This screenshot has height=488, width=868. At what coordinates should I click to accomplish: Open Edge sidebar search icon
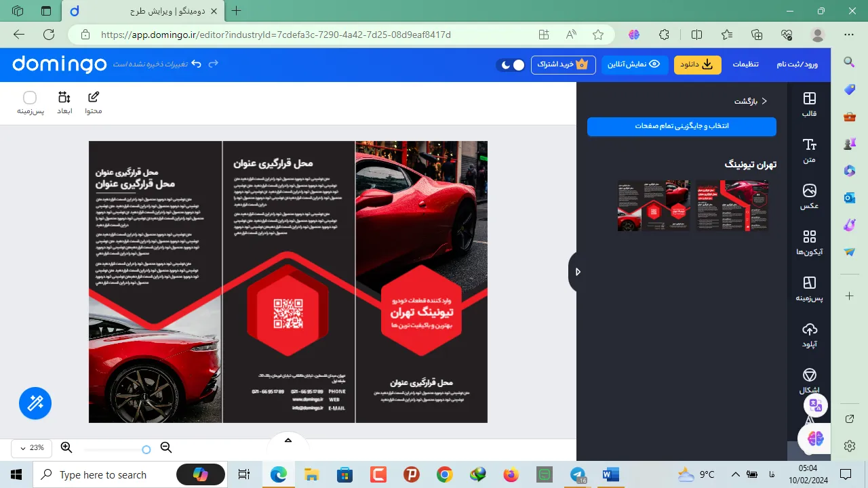[850, 62]
